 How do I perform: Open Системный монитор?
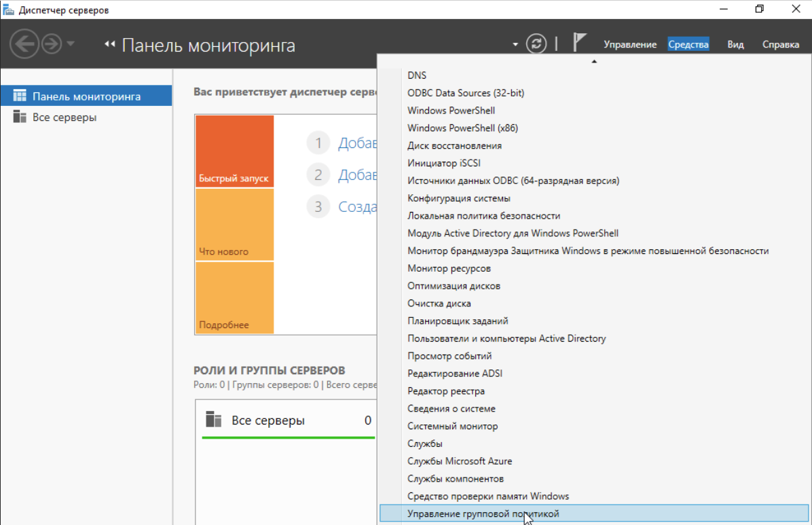pos(594,426)
